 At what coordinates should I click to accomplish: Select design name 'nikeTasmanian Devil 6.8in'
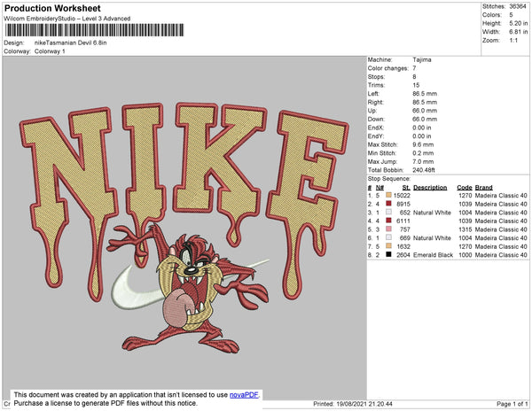(71, 43)
